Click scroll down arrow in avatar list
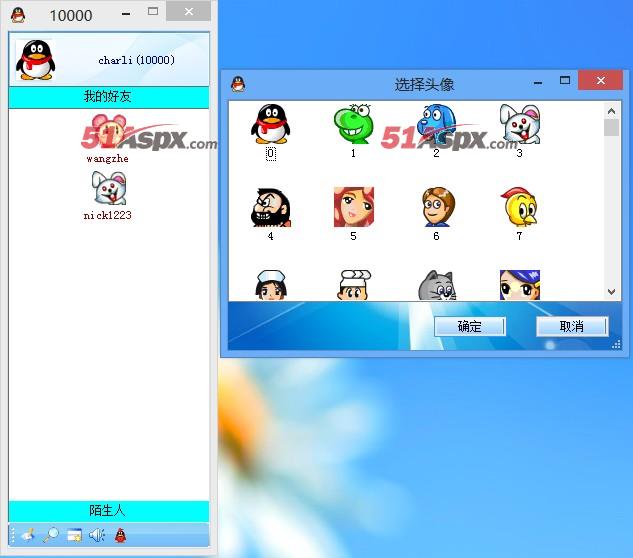 click(612, 292)
